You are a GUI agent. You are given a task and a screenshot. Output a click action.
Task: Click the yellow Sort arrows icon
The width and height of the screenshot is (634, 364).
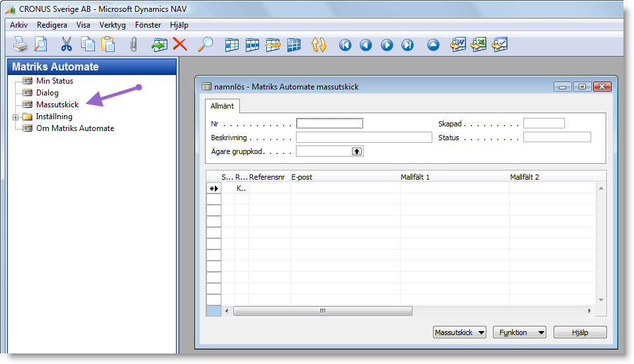pos(318,45)
